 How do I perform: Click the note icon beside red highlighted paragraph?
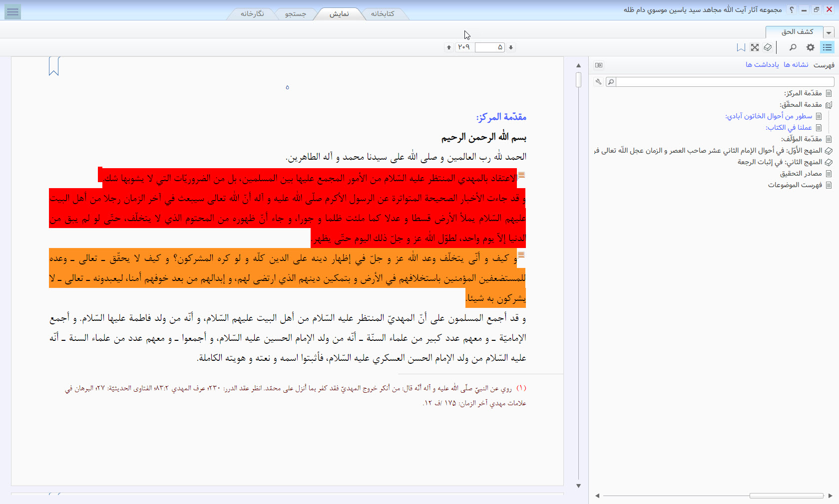521,175
